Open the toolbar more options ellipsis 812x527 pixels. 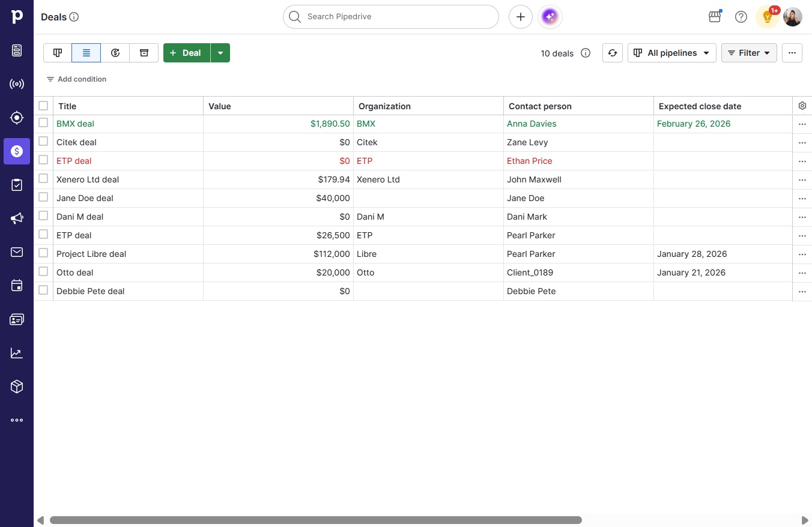tap(792, 53)
